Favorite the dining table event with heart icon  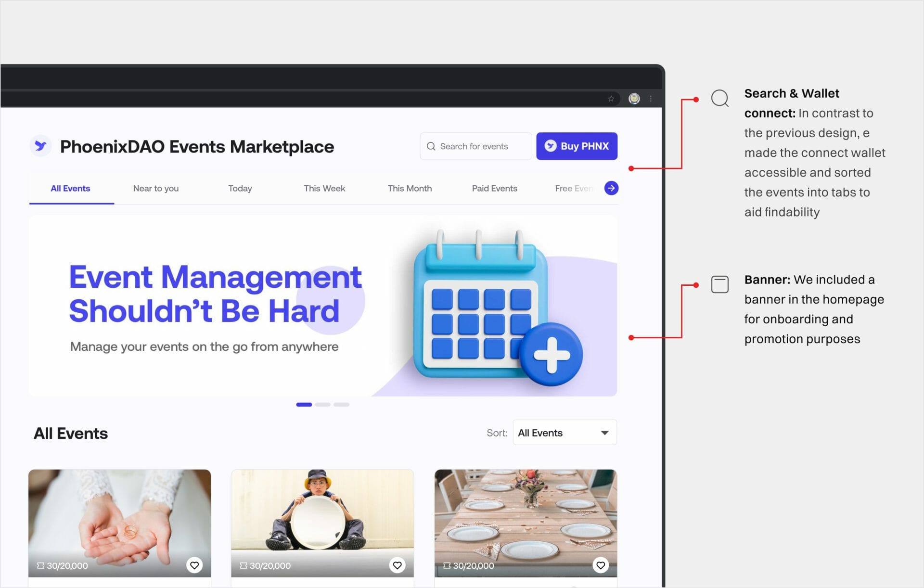coord(601,565)
